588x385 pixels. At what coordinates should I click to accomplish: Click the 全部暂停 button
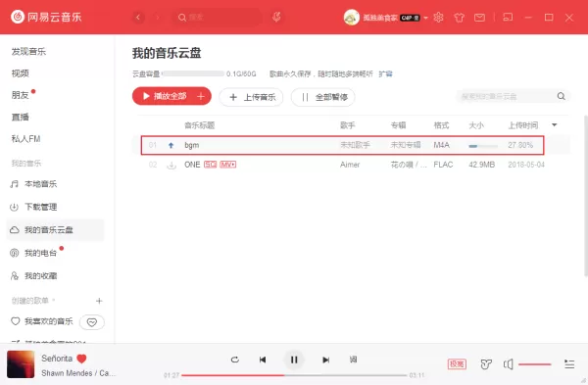[x=322, y=97]
